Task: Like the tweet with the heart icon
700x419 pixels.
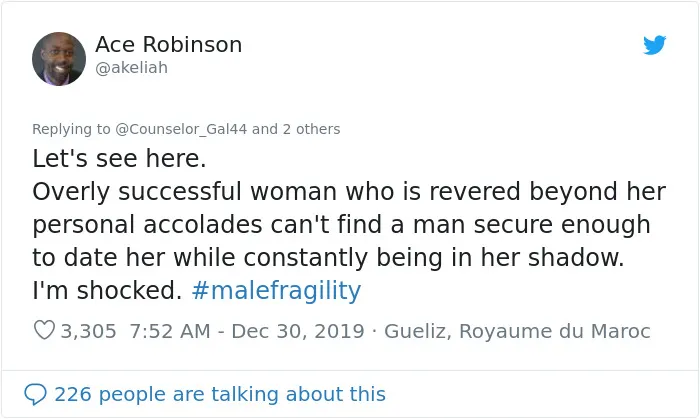Action: (x=44, y=330)
